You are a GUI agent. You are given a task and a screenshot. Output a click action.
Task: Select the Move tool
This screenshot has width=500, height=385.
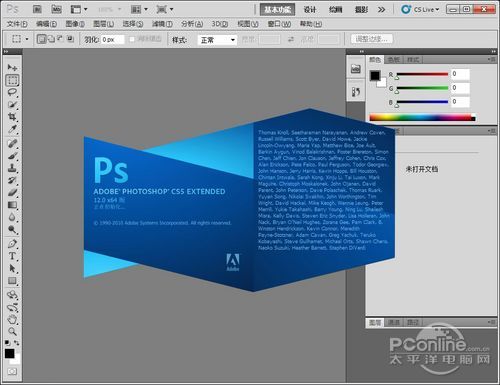pos(12,68)
